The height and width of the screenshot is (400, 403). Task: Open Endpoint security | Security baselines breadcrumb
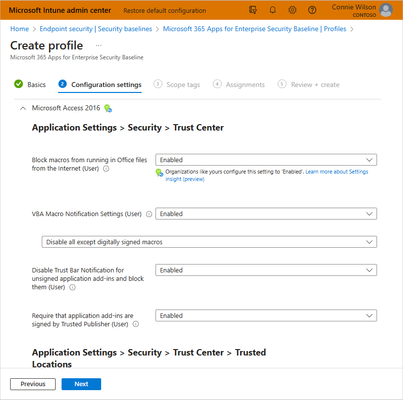[x=96, y=29]
